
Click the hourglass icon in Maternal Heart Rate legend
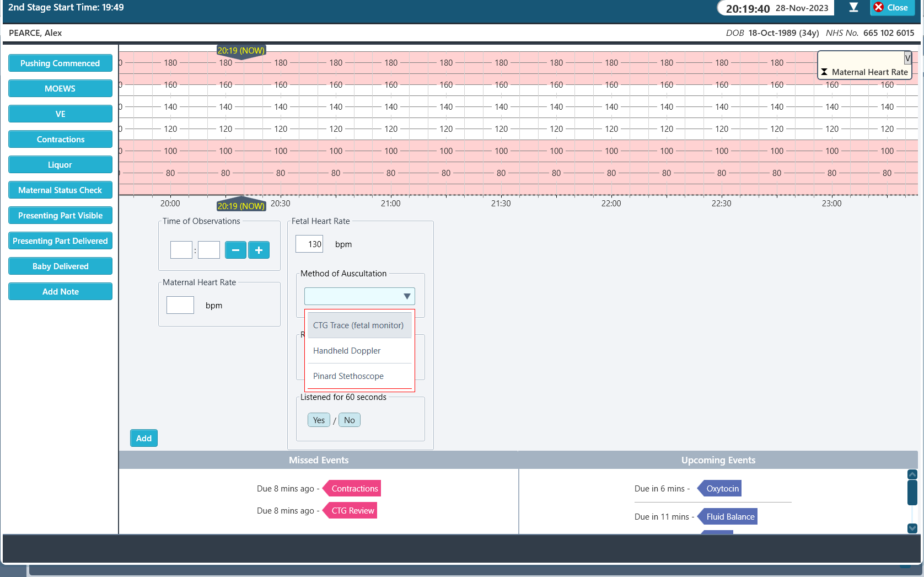point(824,72)
